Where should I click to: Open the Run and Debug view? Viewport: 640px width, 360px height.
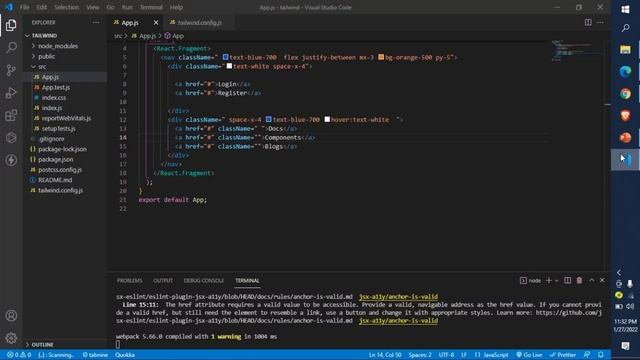point(11,93)
